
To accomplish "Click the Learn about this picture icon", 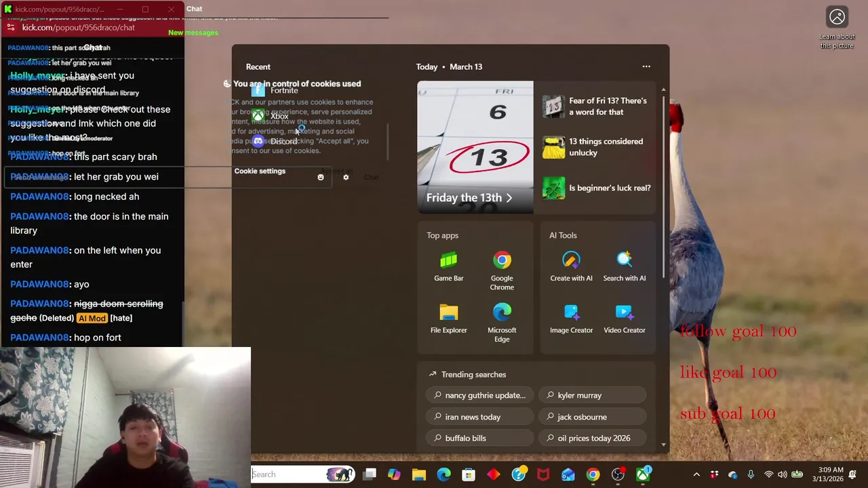I will click(837, 17).
